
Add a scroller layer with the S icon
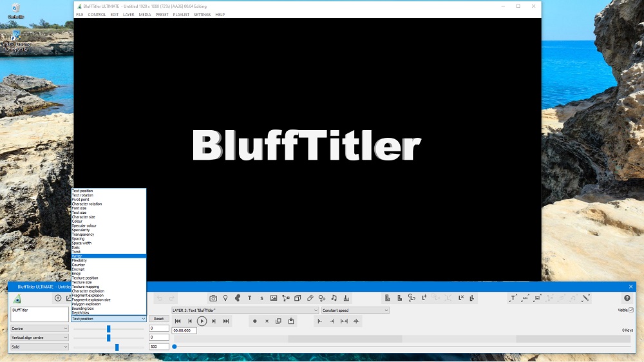261,298
